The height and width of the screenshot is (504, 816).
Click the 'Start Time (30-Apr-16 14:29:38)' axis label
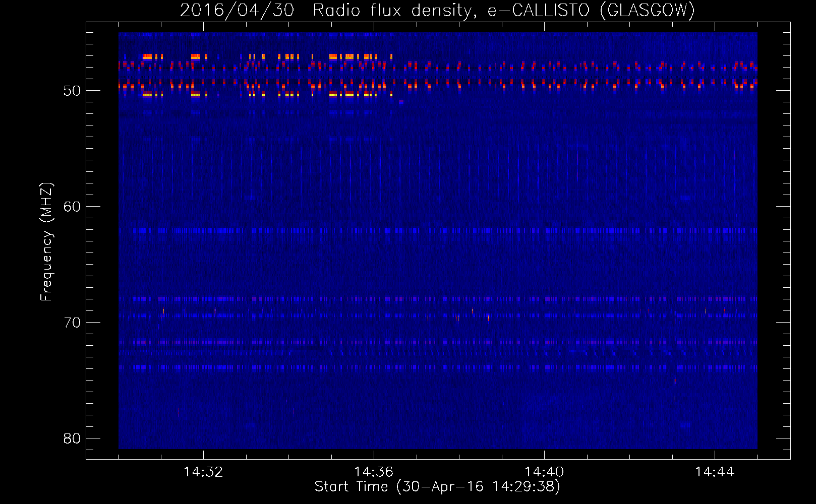coord(437,487)
